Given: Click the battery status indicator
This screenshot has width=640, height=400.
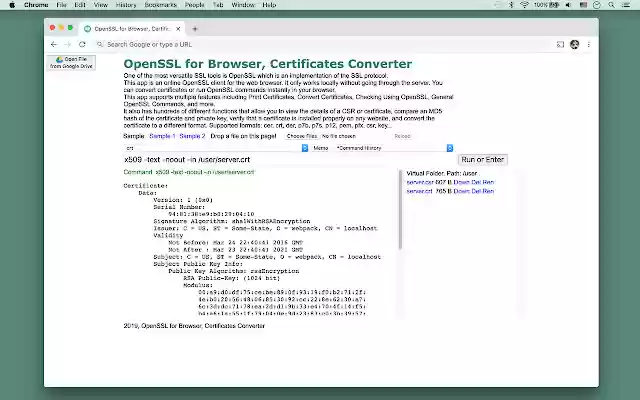Looking at the screenshot, I should (547, 5).
